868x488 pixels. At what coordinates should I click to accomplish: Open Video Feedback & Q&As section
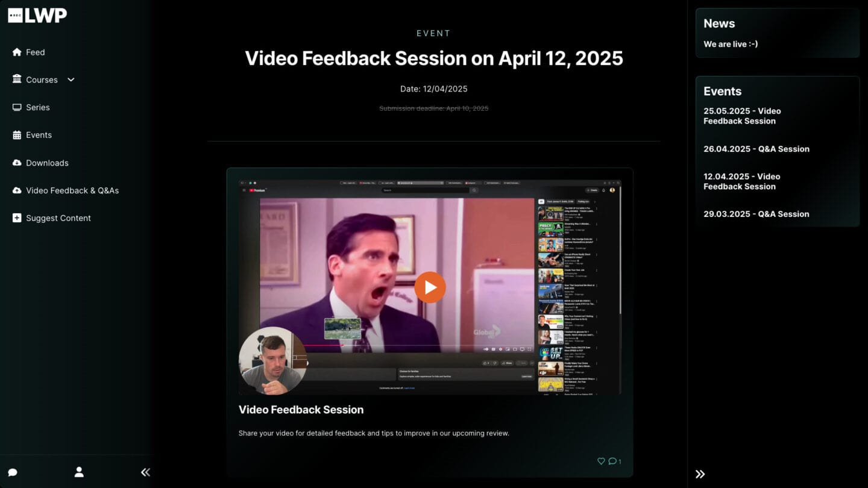pyautogui.click(x=72, y=190)
